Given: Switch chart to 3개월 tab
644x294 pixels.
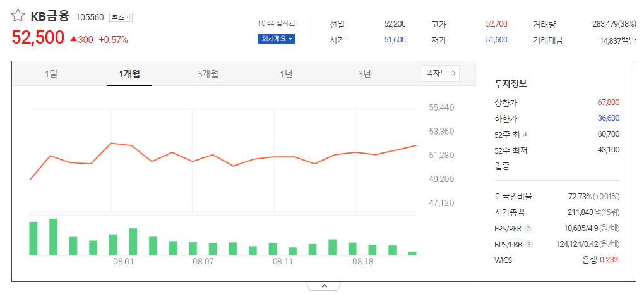Looking at the screenshot, I should pos(208,74).
